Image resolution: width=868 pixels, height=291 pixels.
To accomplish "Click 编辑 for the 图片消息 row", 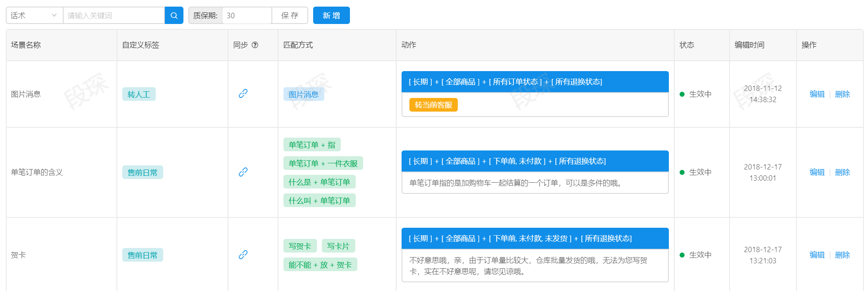I will click(x=817, y=94).
